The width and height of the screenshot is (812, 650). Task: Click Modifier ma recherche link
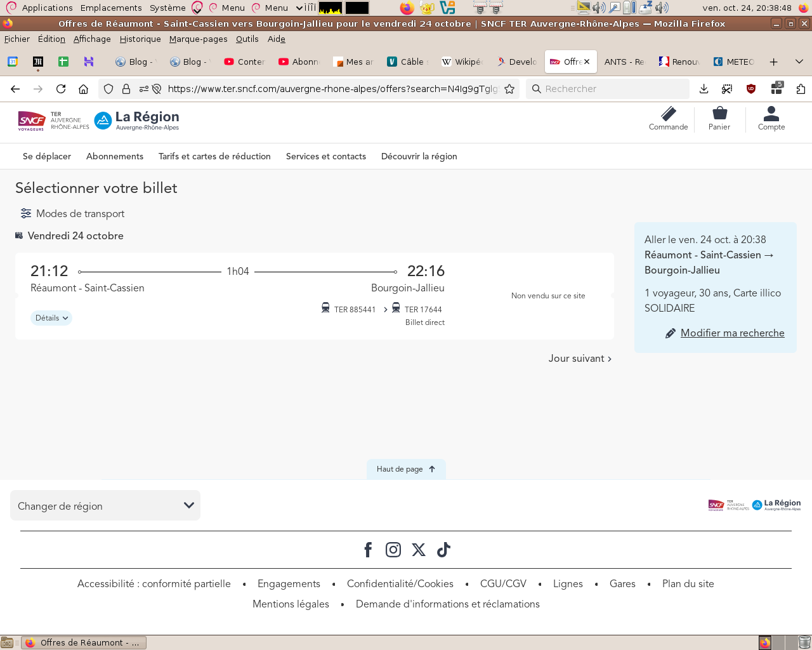coord(732,333)
